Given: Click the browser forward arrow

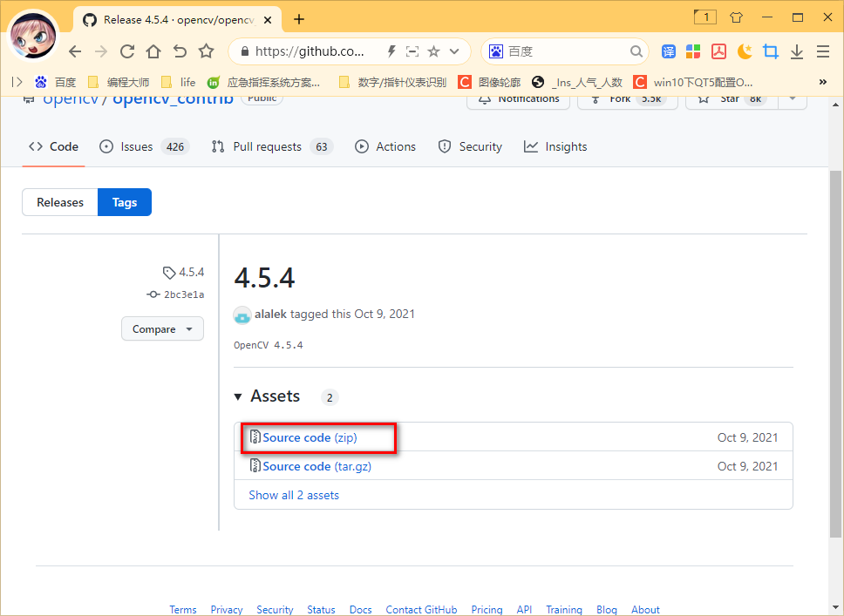Looking at the screenshot, I should point(100,51).
